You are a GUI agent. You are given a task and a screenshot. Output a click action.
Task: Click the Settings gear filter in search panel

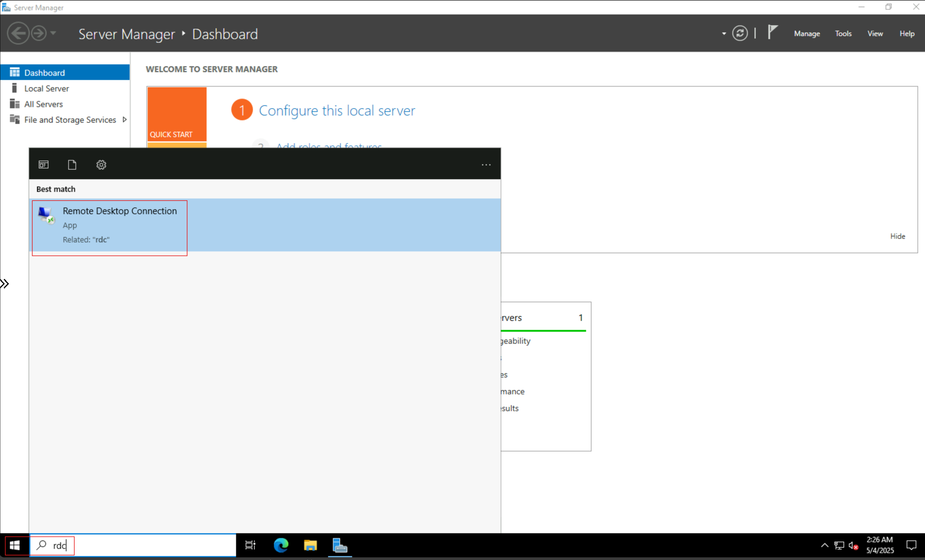coord(101,165)
